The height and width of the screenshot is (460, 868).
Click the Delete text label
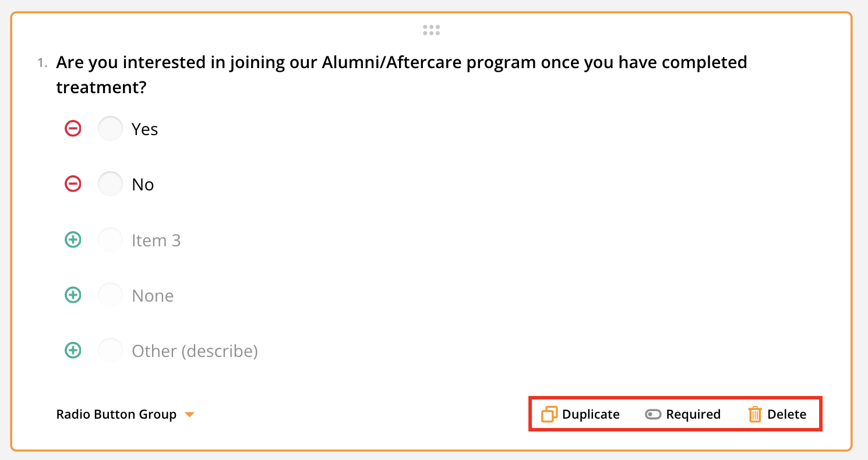[x=787, y=415]
